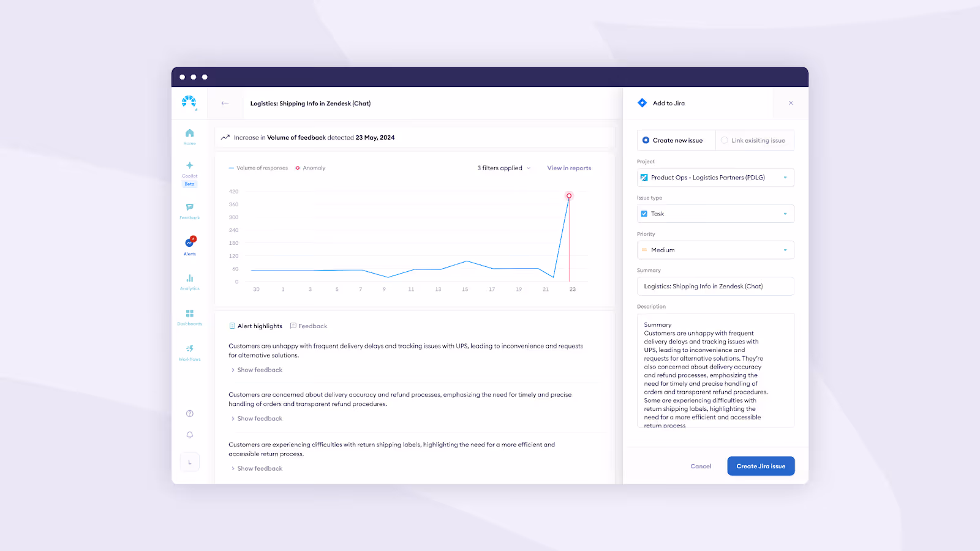Expand Show feedback under refund processes highlight
Screen dimensions: 980x551
coord(257,419)
